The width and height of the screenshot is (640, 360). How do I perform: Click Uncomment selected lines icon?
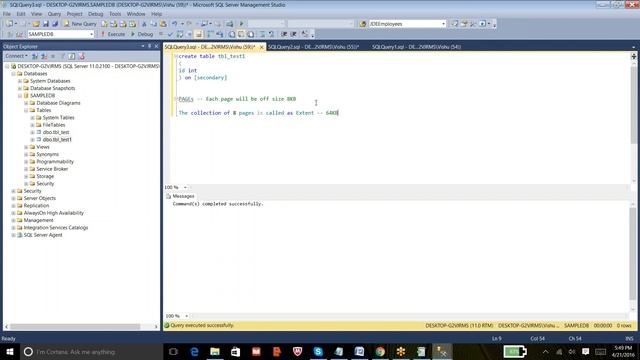pos(271,34)
